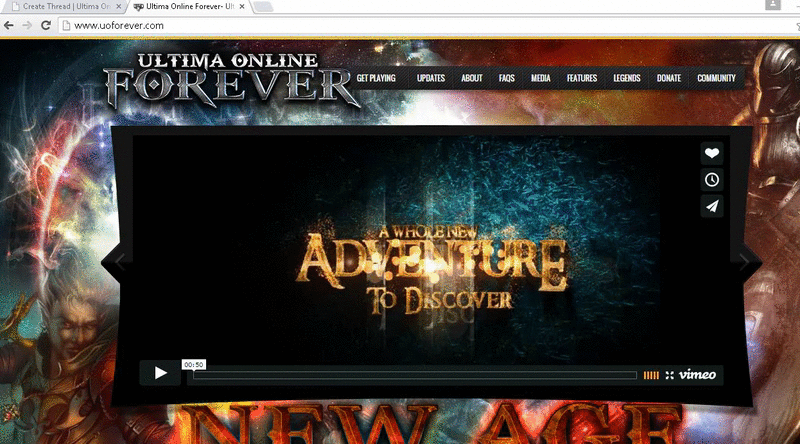The width and height of the screenshot is (800, 444).
Task: Toggle fullscreen on the video player
Action: pos(669,375)
